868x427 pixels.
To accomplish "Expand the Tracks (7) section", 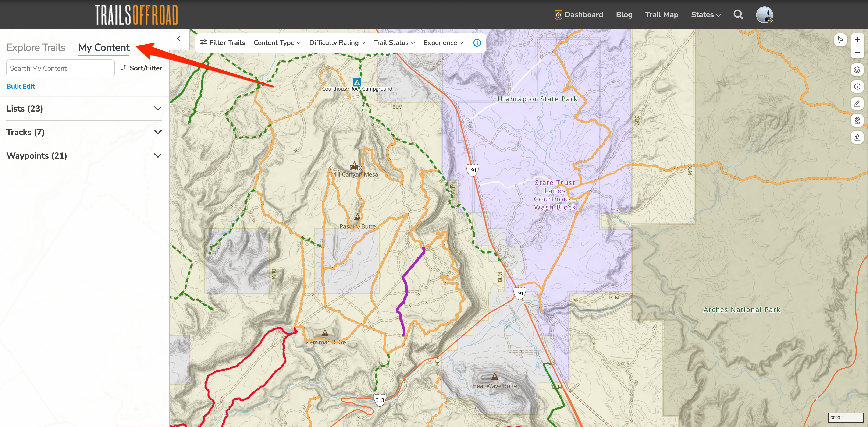I will click(x=84, y=132).
